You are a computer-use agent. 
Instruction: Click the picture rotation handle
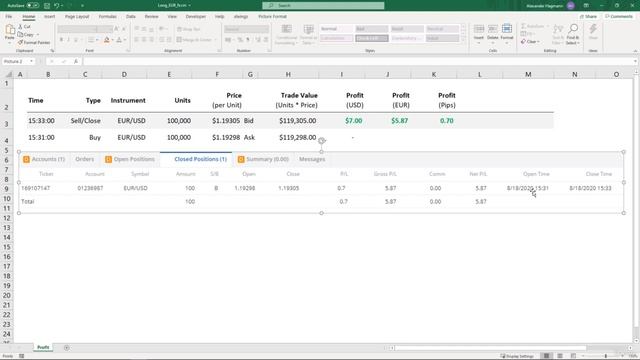click(322, 141)
